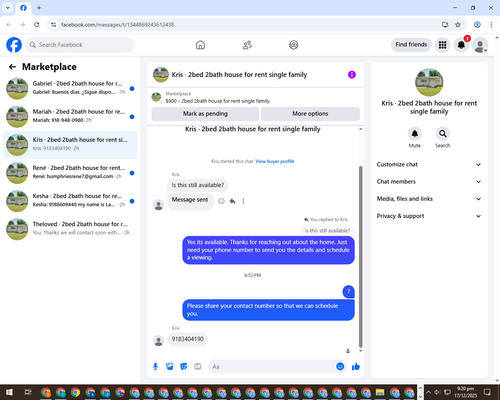Click the '?' sent message bubble
This screenshot has height=400, width=500.
coord(349,292)
